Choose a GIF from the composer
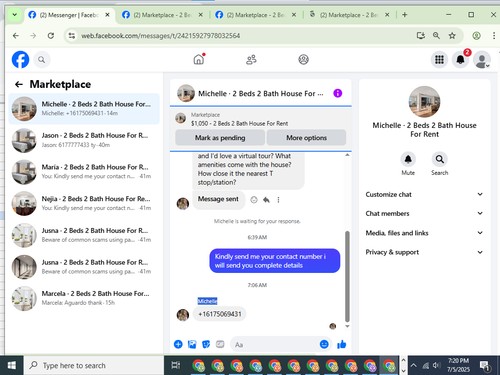500x375 pixels. tap(220, 344)
